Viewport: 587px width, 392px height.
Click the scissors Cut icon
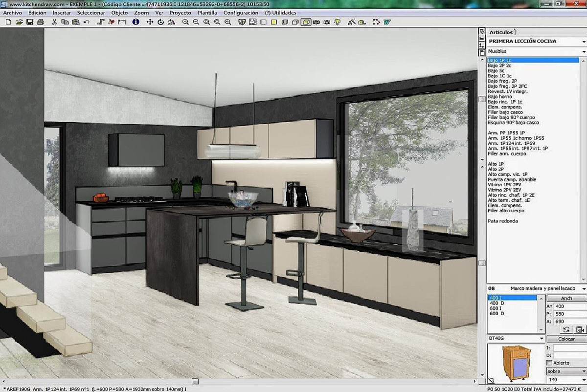pyautogui.click(x=54, y=22)
